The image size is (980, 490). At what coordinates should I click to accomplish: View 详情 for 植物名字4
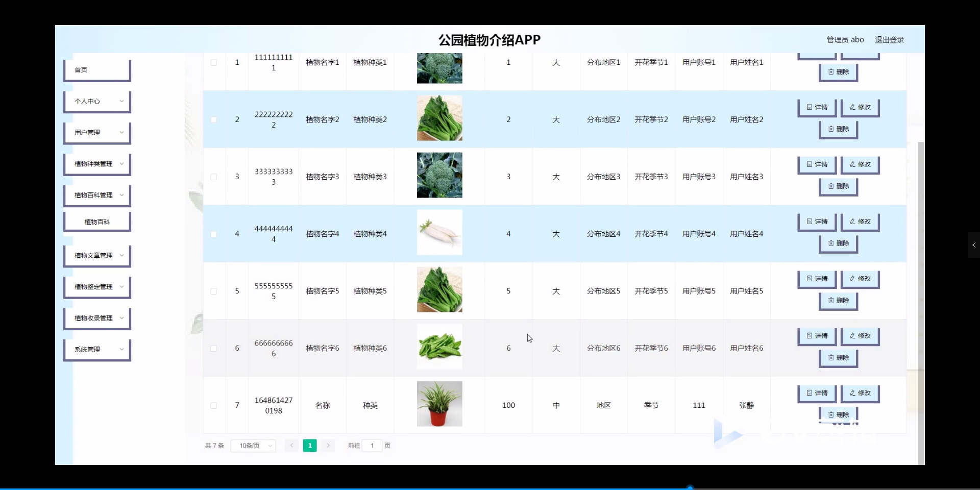click(x=817, y=222)
